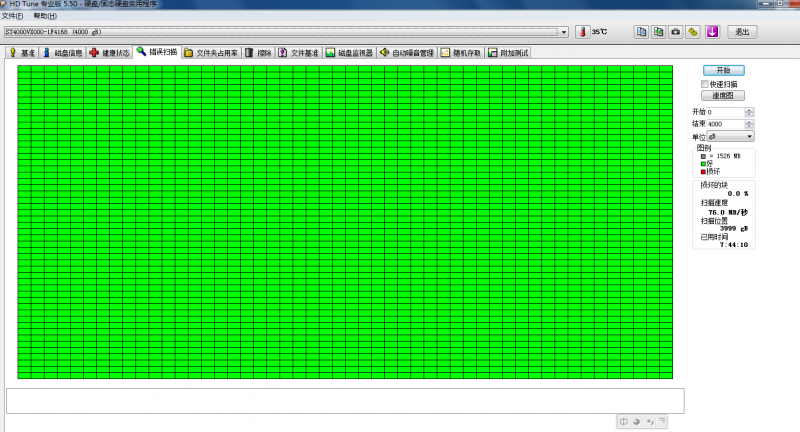This screenshot has height=432, width=800.
Task: Switch to the 随机存取 tab
Action: point(461,53)
